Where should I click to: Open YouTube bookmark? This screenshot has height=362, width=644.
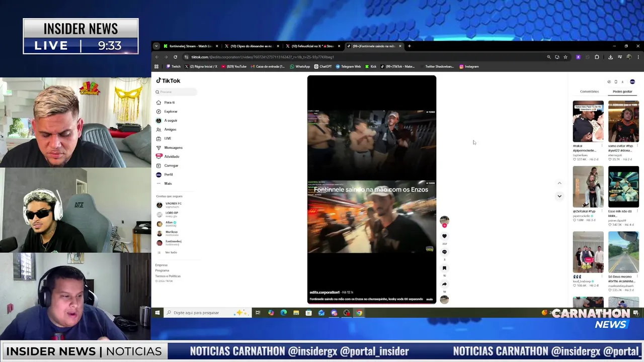(234, 66)
